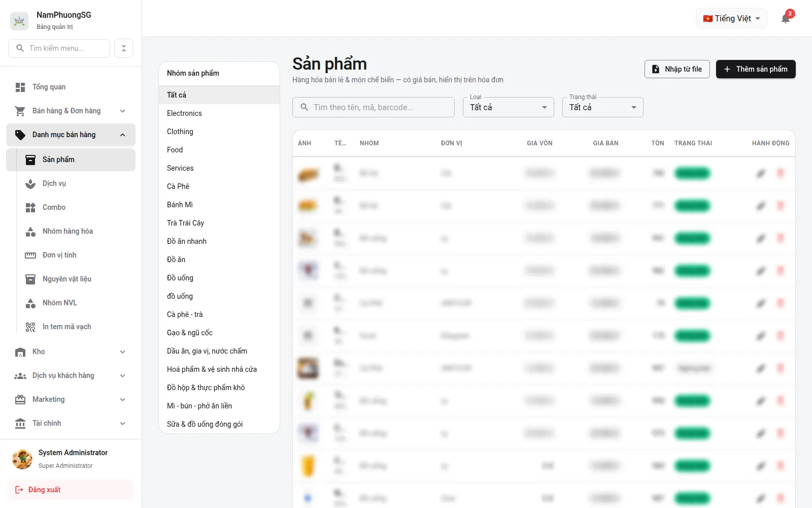Viewport: 812px width, 508px height.
Task: Click the Tài chính bank icon
Action: point(20,424)
